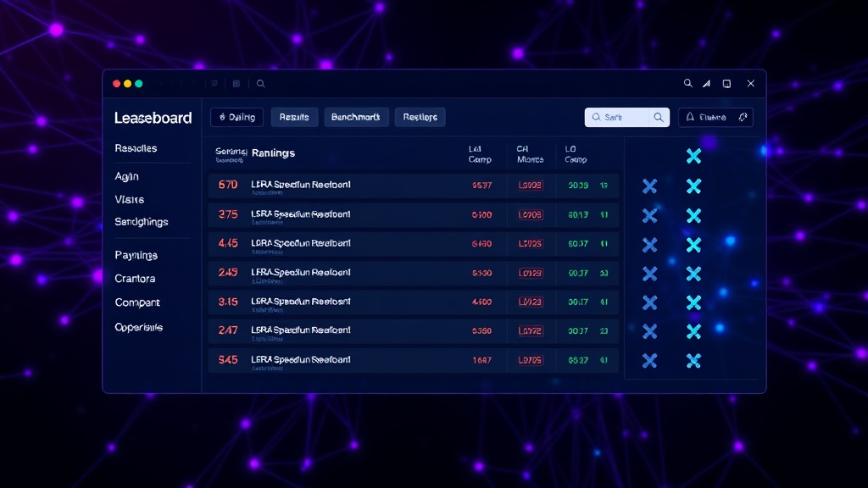Sort by the LO Camp column header
868x488 pixels.
pos(576,154)
